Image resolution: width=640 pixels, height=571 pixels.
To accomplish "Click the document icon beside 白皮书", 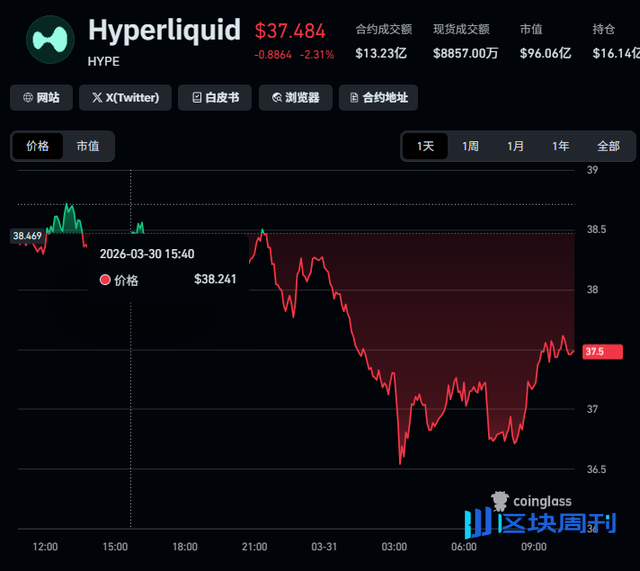I will (x=197, y=98).
